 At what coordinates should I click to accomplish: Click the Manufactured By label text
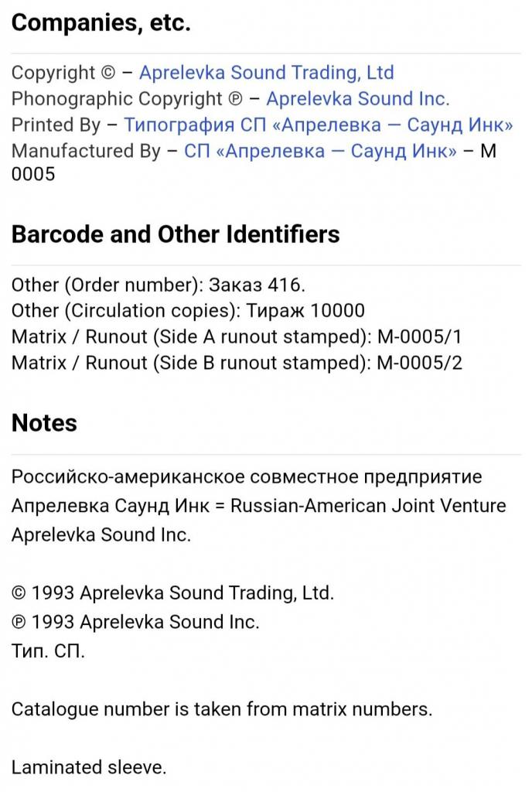coord(86,151)
